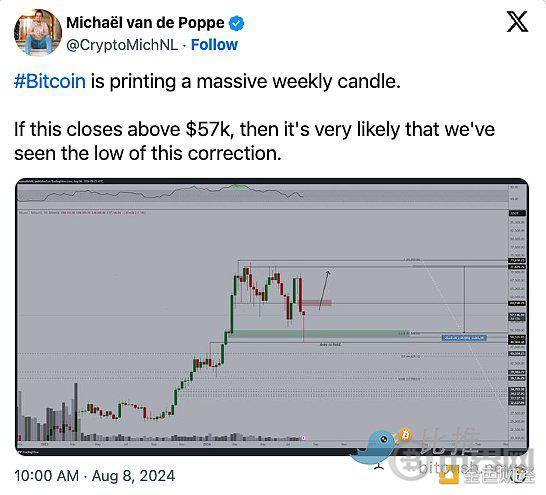This screenshot has width=546, height=495.
Task: Click the orange Bitcoin coin icon by the bird
Action: [x=405, y=435]
